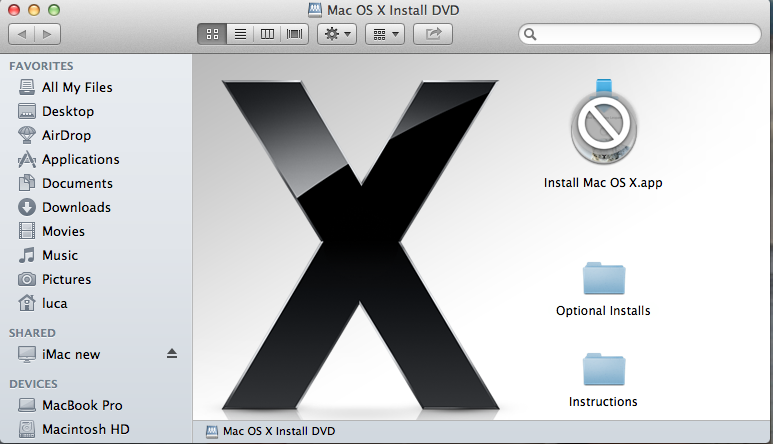The height and width of the screenshot is (444, 773).
Task: Click the AirDrop label in the sidebar
Action: [67, 135]
